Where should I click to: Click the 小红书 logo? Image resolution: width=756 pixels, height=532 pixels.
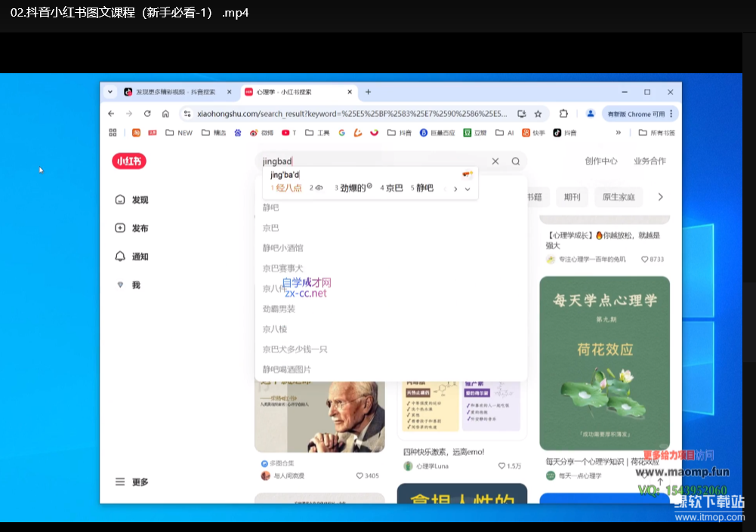tap(129, 161)
